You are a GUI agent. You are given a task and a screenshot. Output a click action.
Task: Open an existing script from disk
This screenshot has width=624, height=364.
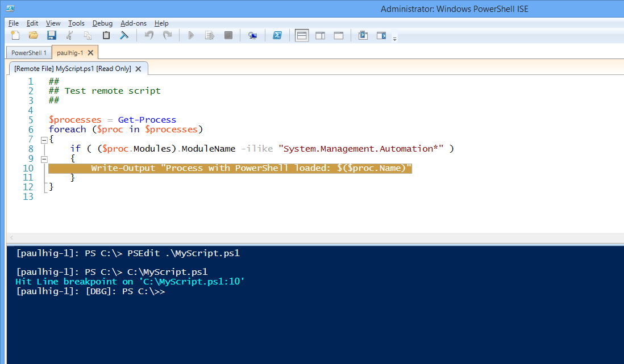coord(34,35)
